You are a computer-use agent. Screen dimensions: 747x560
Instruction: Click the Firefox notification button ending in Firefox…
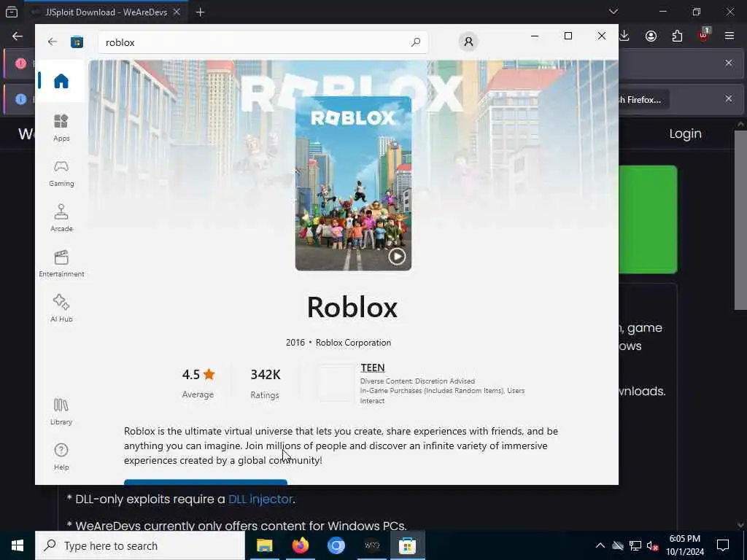(x=643, y=99)
